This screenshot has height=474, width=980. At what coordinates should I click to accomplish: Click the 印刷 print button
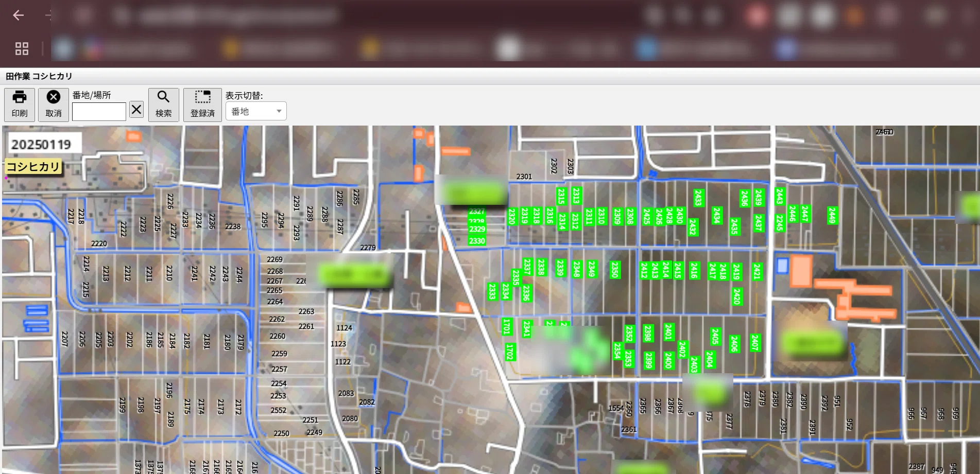click(20, 104)
